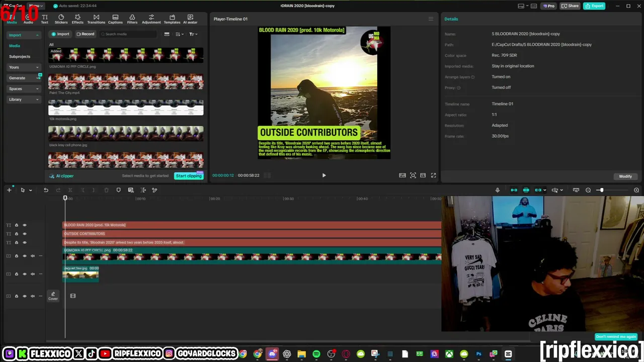Click the timeline zoom in magnifier
Image resolution: width=644 pixels, height=362 pixels.
click(636, 190)
